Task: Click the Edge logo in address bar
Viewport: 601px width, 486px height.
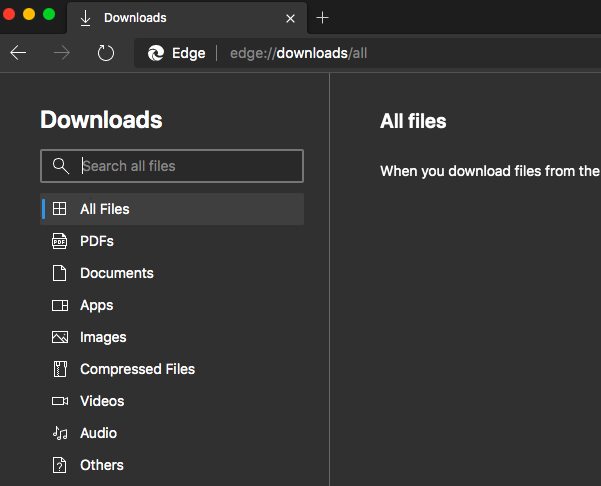Action: [x=156, y=53]
